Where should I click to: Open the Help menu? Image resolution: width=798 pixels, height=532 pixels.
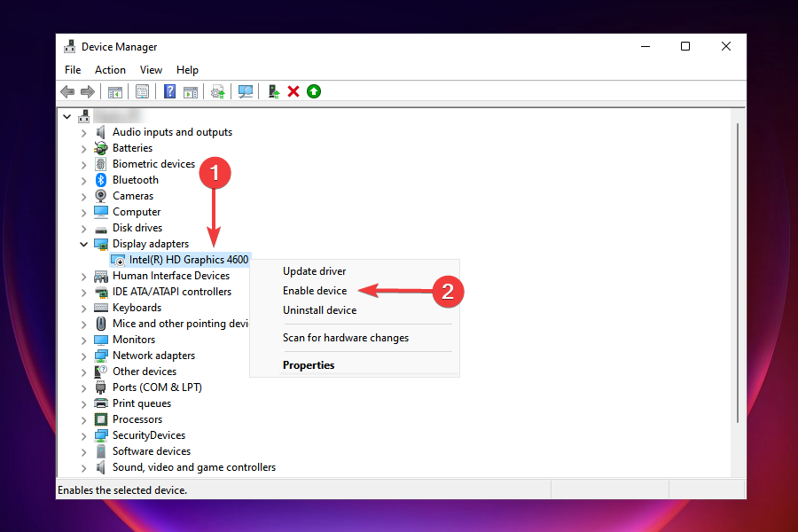point(187,70)
